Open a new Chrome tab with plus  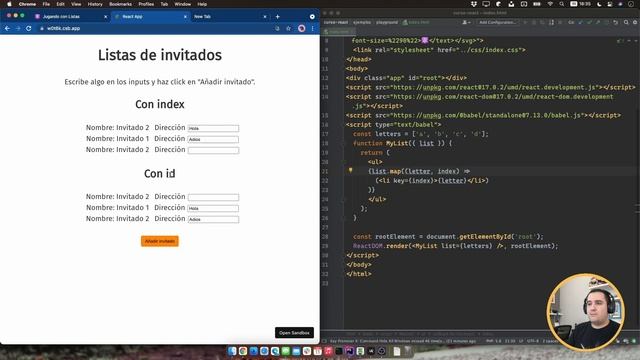[x=278, y=17]
